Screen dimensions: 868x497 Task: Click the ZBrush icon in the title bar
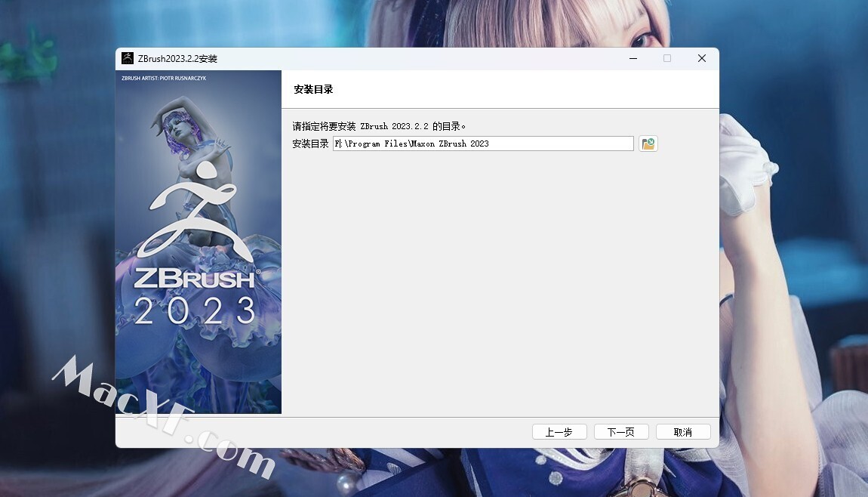tap(128, 58)
